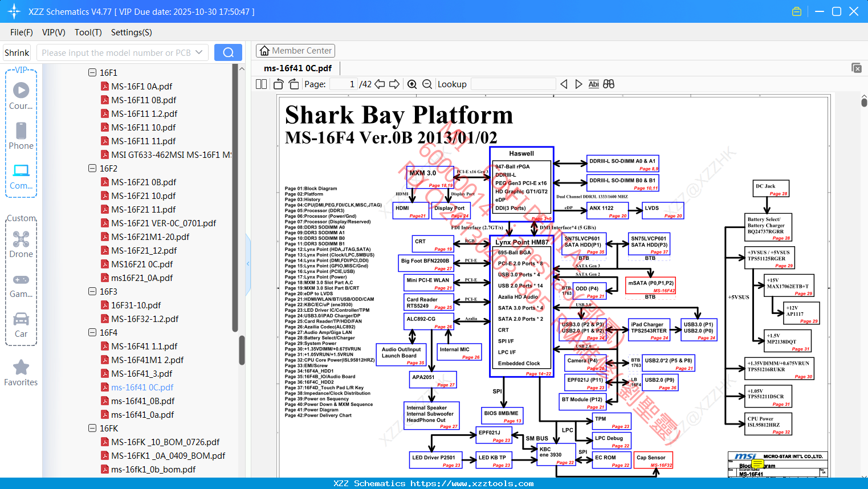Click the binoculars search icon

coord(609,84)
